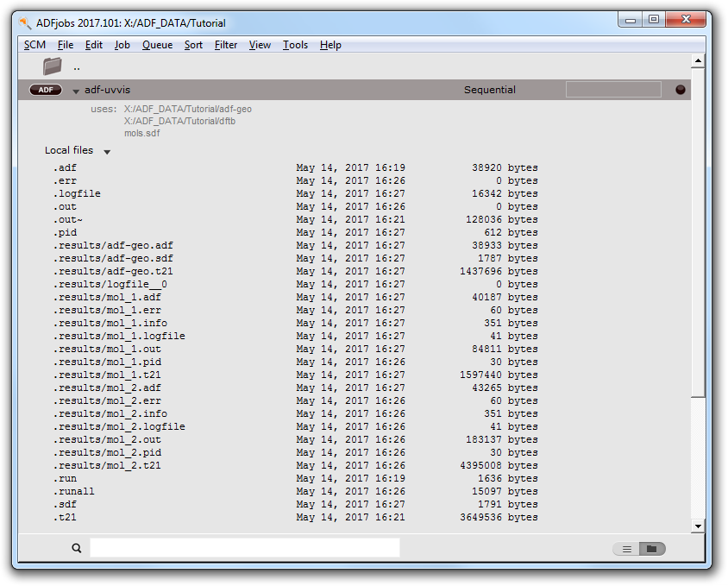Select the adf-uvvis job name

(x=107, y=90)
